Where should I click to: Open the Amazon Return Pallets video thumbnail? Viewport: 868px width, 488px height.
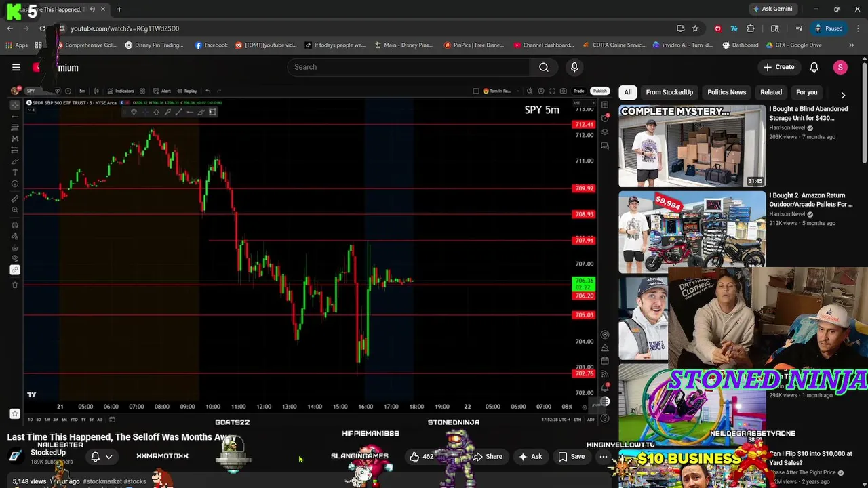coord(692,232)
